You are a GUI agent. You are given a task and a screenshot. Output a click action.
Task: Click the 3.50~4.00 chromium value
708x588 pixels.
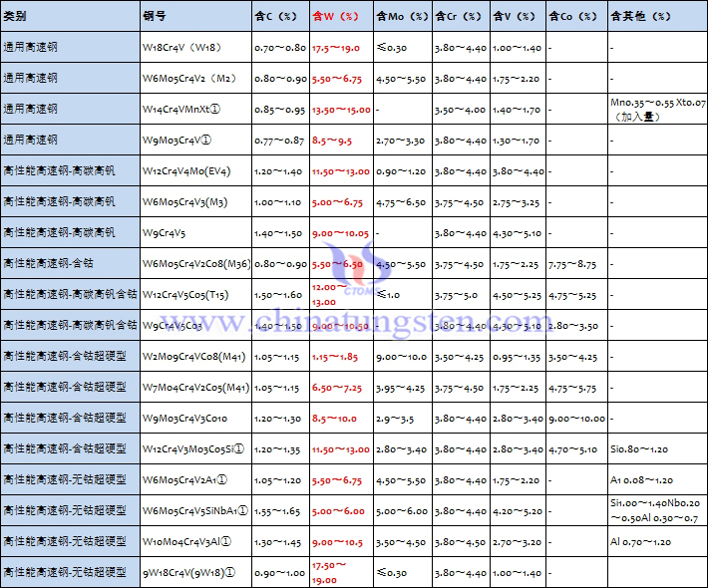pyautogui.click(x=460, y=110)
